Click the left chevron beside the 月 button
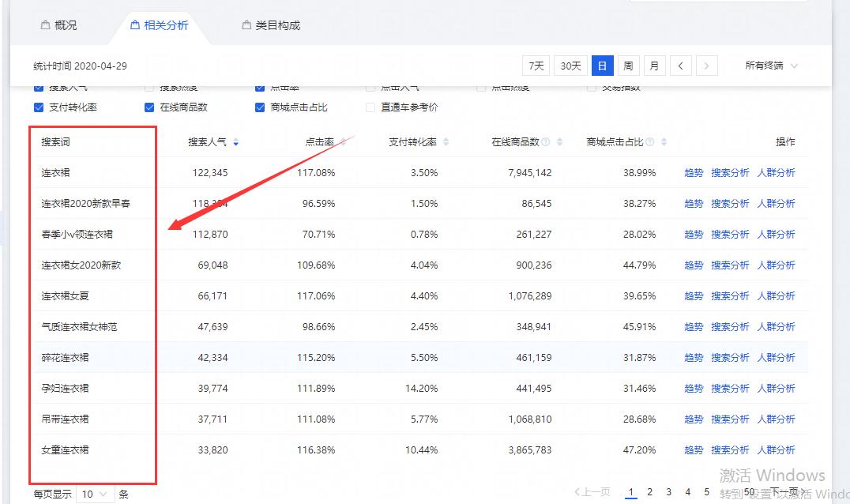This screenshot has width=850, height=504. [681, 66]
